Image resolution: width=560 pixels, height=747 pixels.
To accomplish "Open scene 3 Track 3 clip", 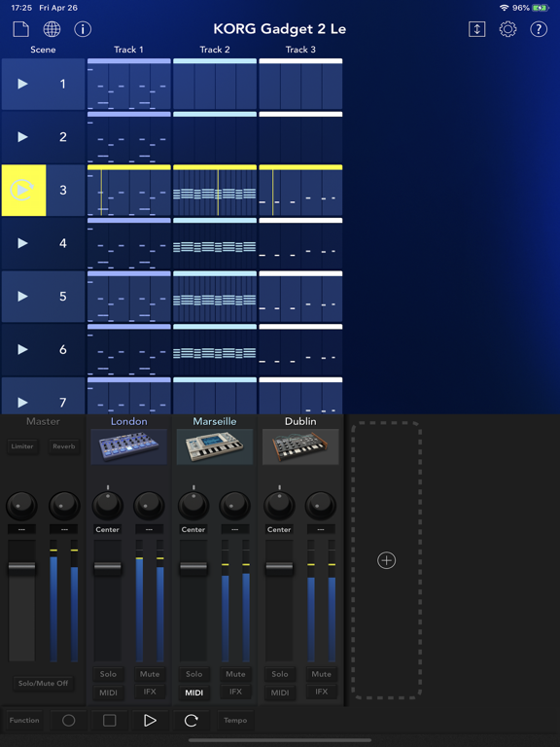I will tap(300, 191).
